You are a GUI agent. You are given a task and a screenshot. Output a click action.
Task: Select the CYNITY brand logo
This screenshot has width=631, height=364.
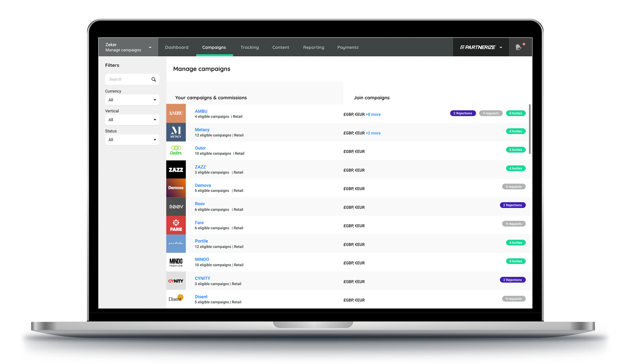click(176, 281)
